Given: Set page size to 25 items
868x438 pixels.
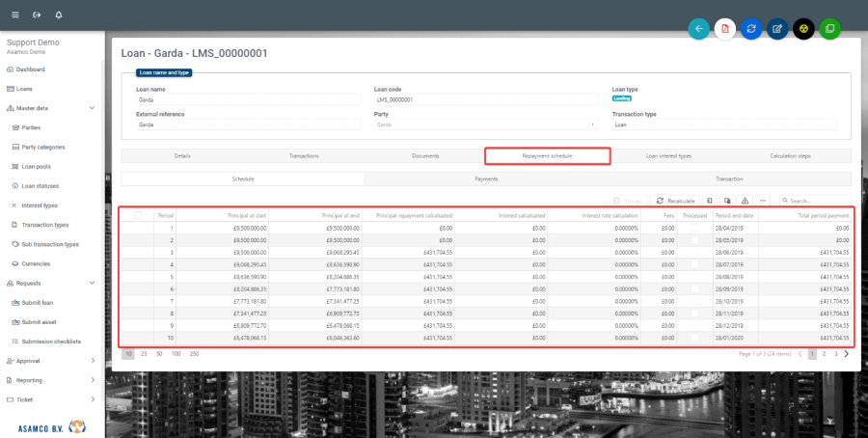Looking at the screenshot, I should (144, 354).
